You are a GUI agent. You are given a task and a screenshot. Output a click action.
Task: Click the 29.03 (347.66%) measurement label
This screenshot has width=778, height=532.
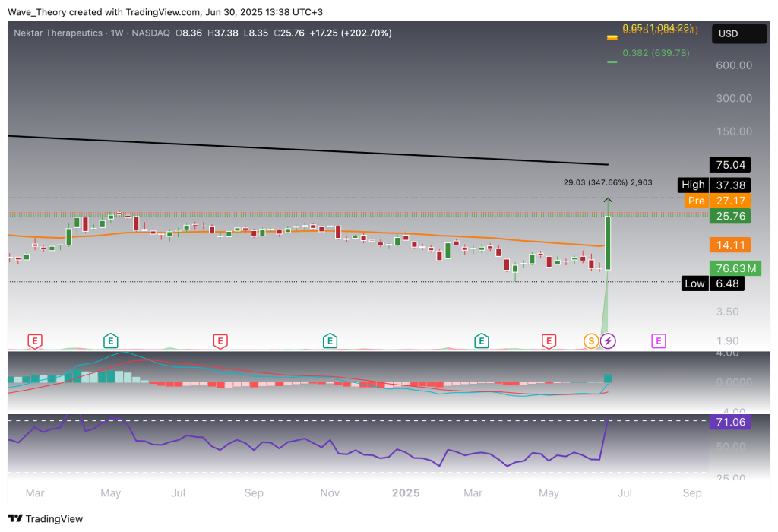pos(608,182)
